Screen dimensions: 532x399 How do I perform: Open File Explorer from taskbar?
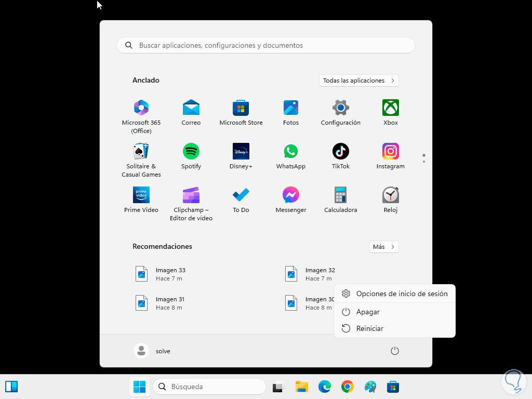pyautogui.click(x=302, y=387)
